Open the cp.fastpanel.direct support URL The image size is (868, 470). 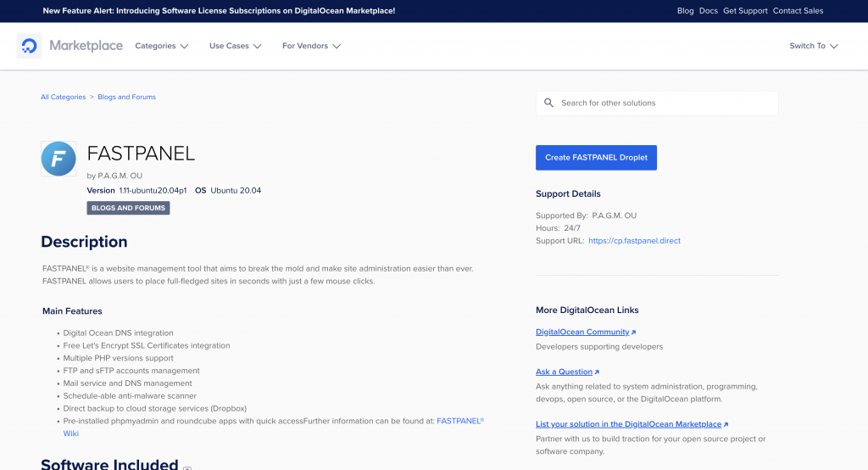(634, 241)
